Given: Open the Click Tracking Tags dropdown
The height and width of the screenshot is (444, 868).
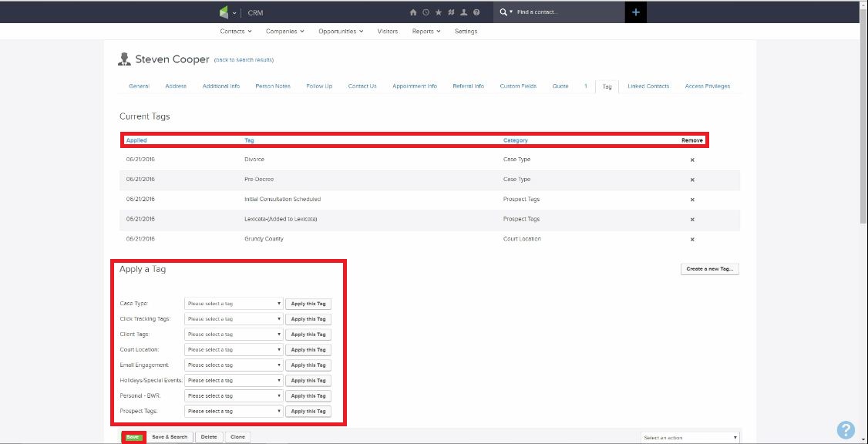Looking at the screenshot, I should pyautogui.click(x=234, y=319).
